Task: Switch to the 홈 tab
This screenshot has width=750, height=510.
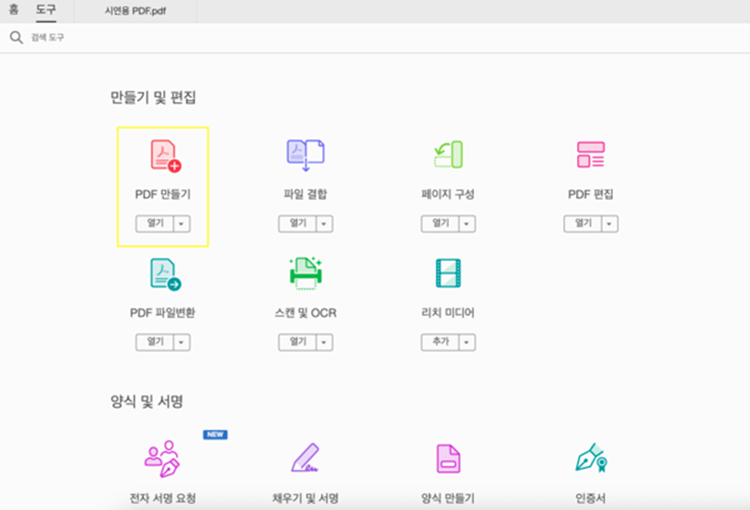Action: click(13, 10)
